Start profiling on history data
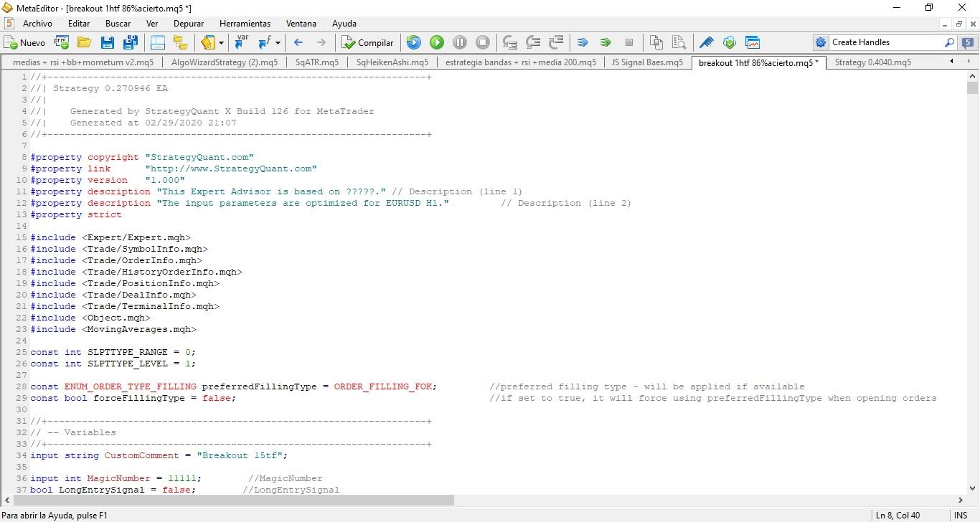This screenshot has width=980, height=522. pos(606,42)
